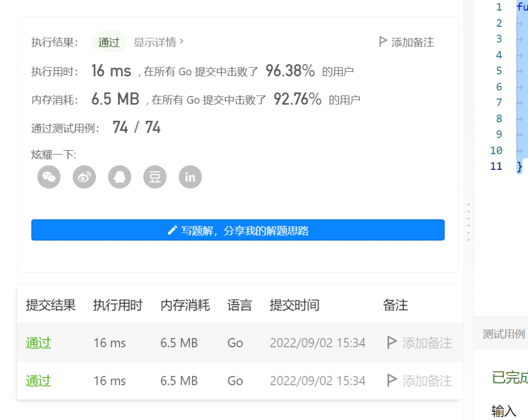Viewport: 528px width, 420px height.
Task: Click 写题解，分享我的解题思路 button
Action: (x=238, y=230)
